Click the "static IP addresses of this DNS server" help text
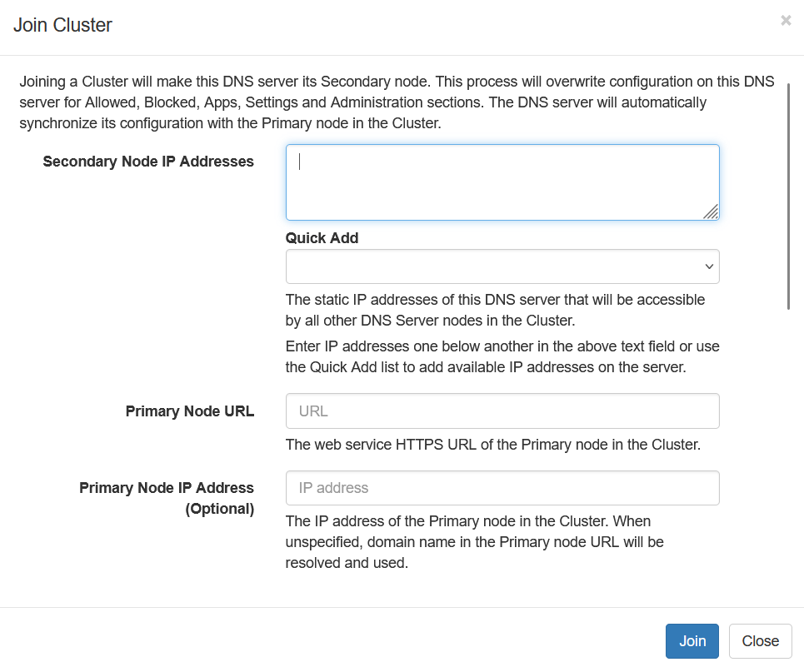Image resolution: width=804 pixels, height=672 pixels. coord(495,310)
